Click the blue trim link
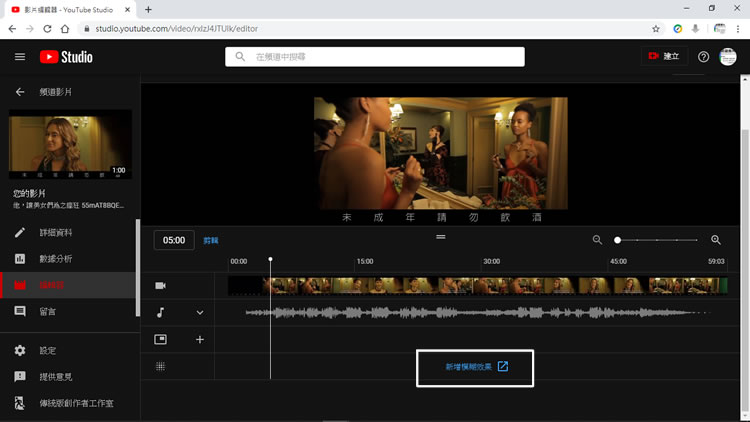The height and width of the screenshot is (422, 750). click(211, 241)
